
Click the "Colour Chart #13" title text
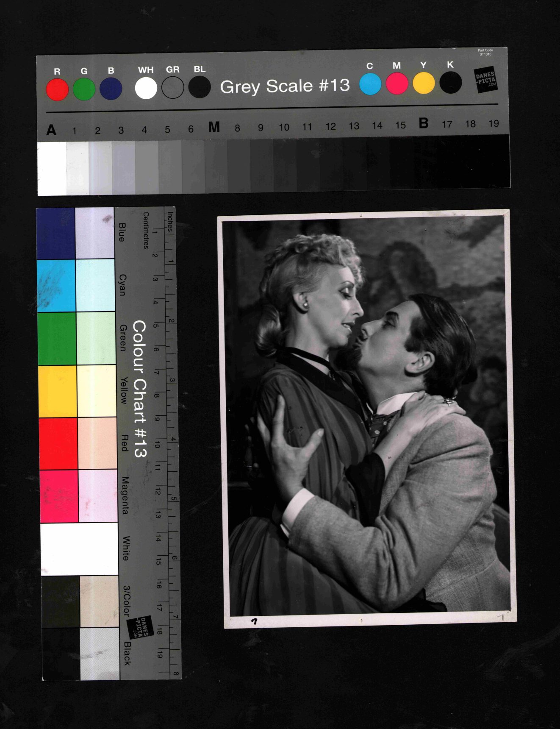click(139, 389)
